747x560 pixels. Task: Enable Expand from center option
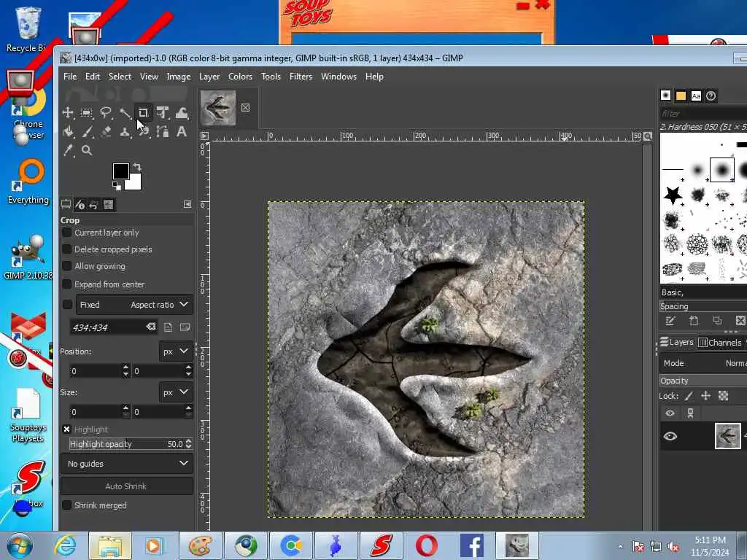click(x=66, y=284)
